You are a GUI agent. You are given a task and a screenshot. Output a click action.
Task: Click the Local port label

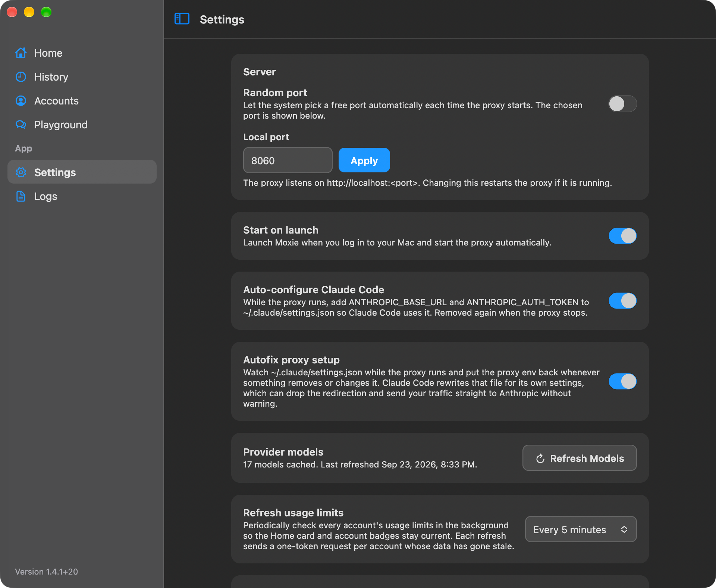(266, 137)
